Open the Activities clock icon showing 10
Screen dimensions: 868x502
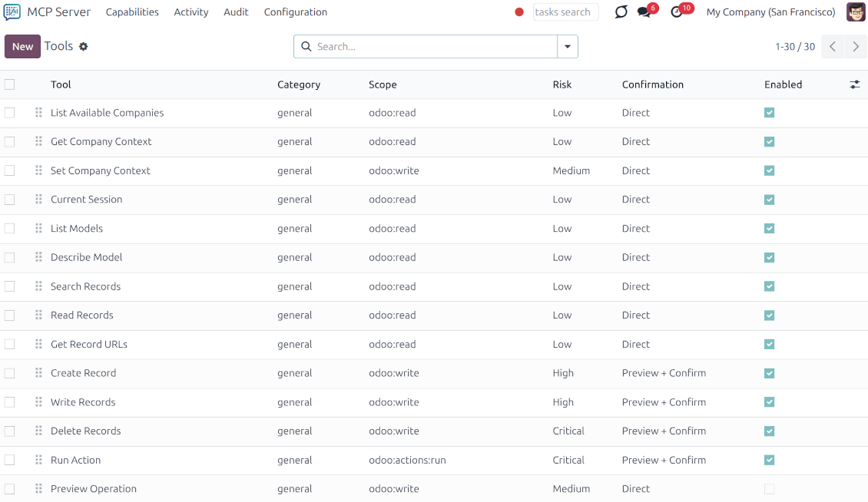point(676,12)
